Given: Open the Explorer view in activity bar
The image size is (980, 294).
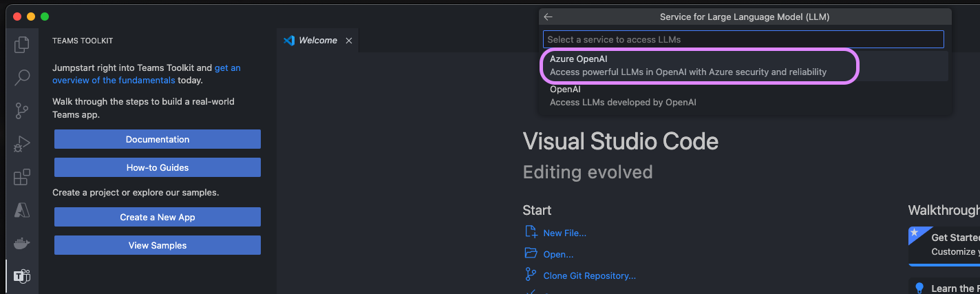Looking at the screenshot, I should click(x=22, y=45).
